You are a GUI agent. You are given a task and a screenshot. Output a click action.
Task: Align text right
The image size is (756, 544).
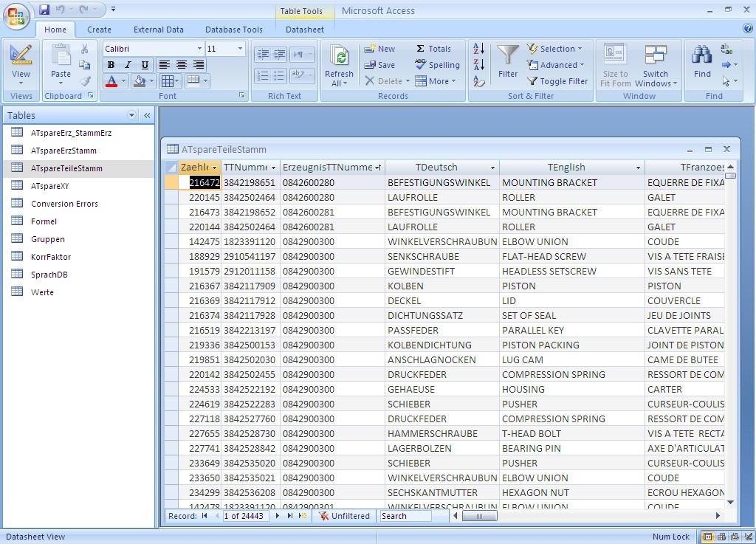198,64
